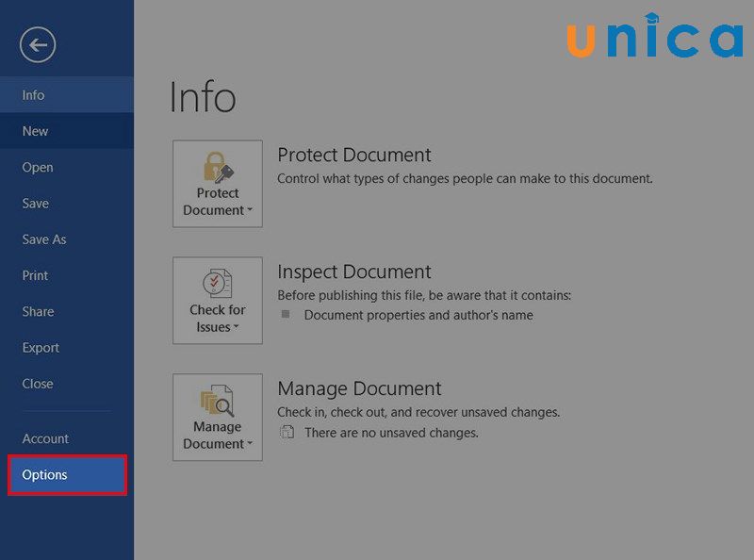754x560 pixels.
Task: Click the back arrow circle icon
Action: click(38, 44)
